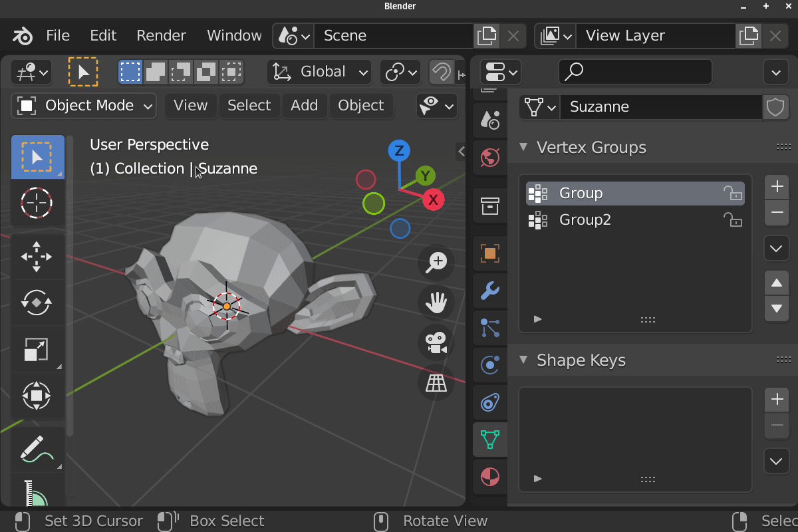
Task: Click the X axis on navigation gizmo
Action: tap(434, 199)
